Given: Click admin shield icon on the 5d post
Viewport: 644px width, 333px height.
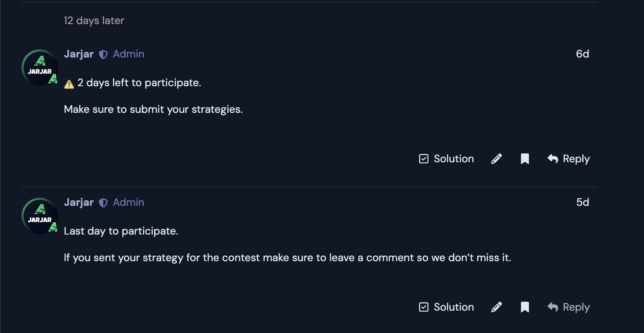Looking at the screenshot, I should point(103,202).
